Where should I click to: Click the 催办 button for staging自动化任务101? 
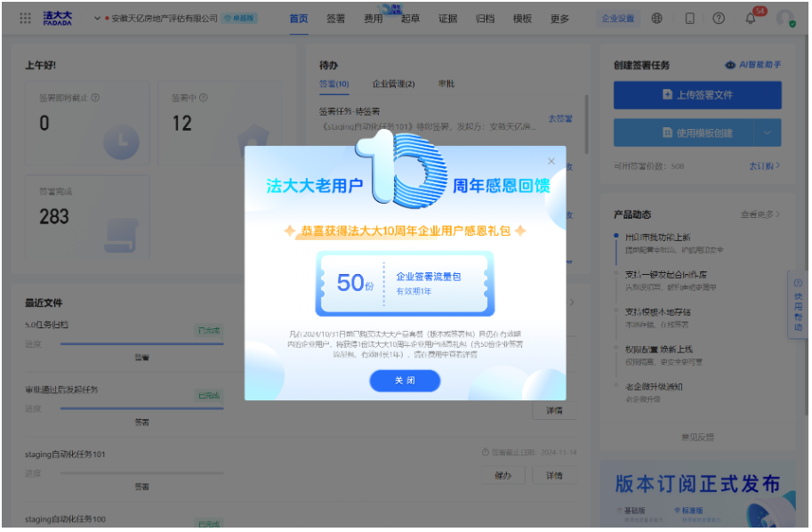pyautogui.click(x=504, y=477)
